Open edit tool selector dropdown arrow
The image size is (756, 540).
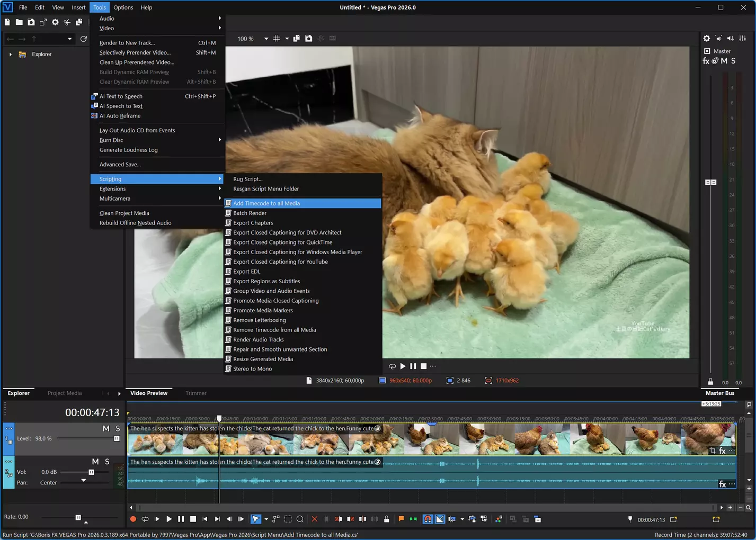pos(266,519)
